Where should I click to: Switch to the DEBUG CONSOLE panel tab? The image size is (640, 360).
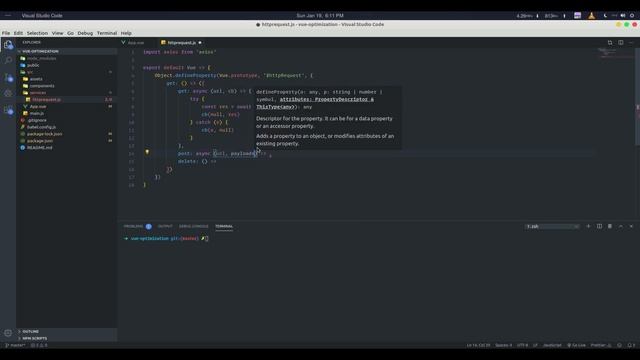click(193, 226)
